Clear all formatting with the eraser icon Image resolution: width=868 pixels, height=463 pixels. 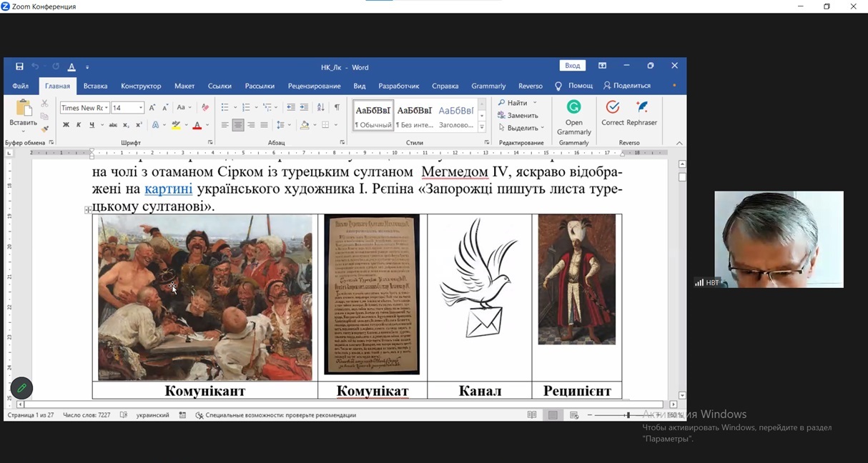point(205,107)
